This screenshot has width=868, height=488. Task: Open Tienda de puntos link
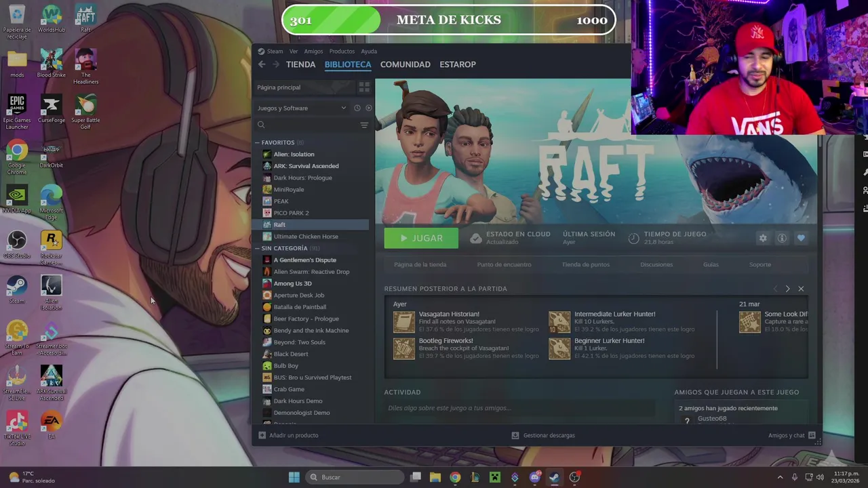click(x=586, y=264)
